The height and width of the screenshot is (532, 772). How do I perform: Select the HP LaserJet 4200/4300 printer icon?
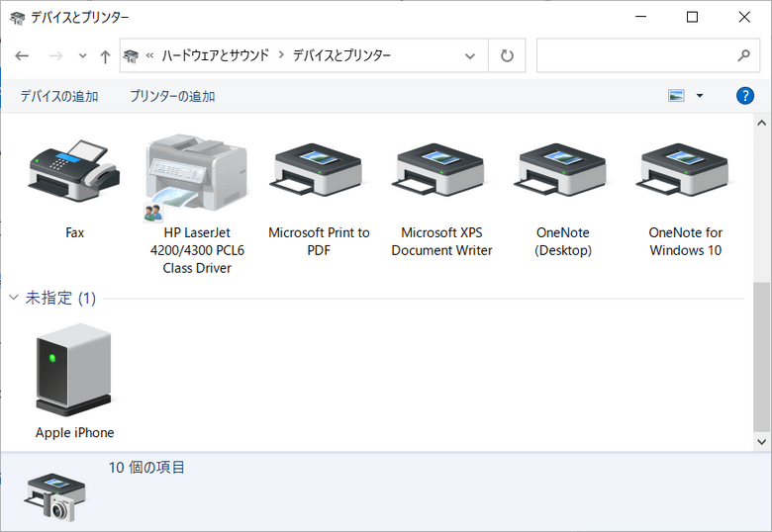(196, 178)
